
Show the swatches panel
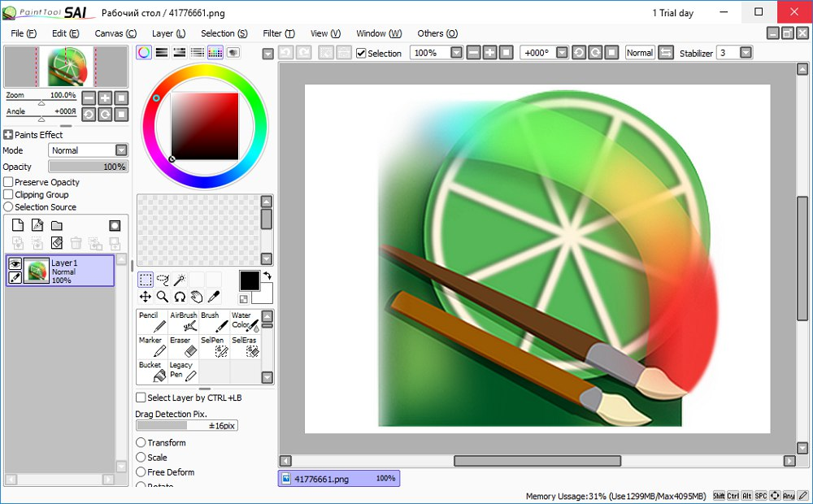click(x=215, y=52)
